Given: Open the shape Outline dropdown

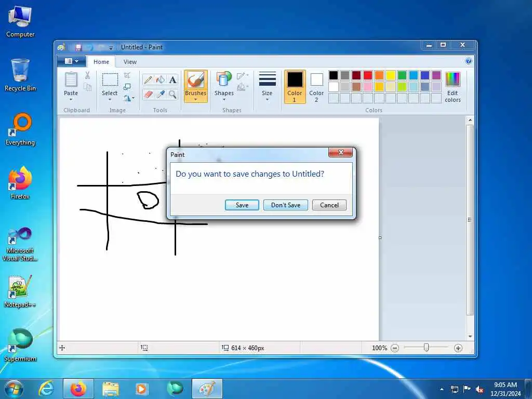Looking at the screenshot, I should point(243,75).
